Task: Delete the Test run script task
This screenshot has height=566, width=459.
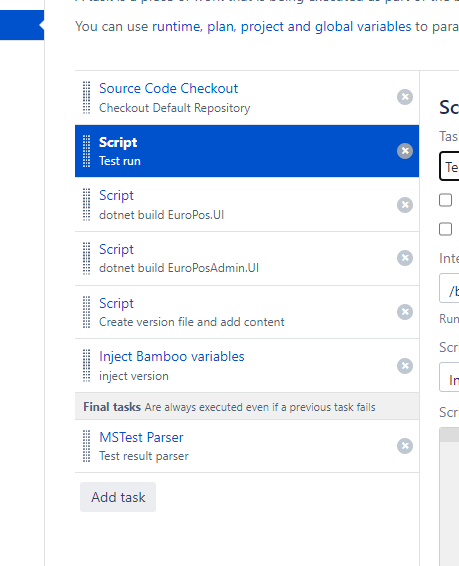Action: coord(405,151)
